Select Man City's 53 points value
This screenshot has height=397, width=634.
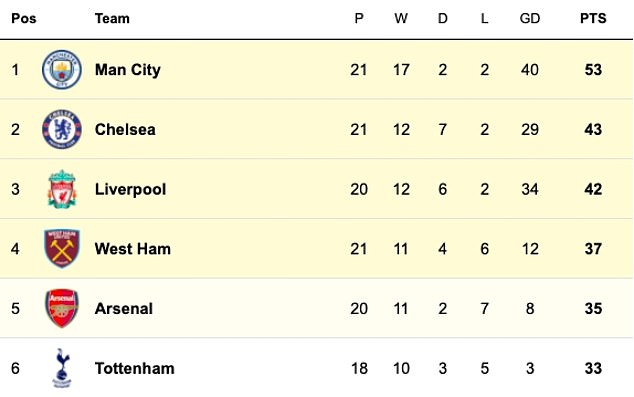pos(593,70)
